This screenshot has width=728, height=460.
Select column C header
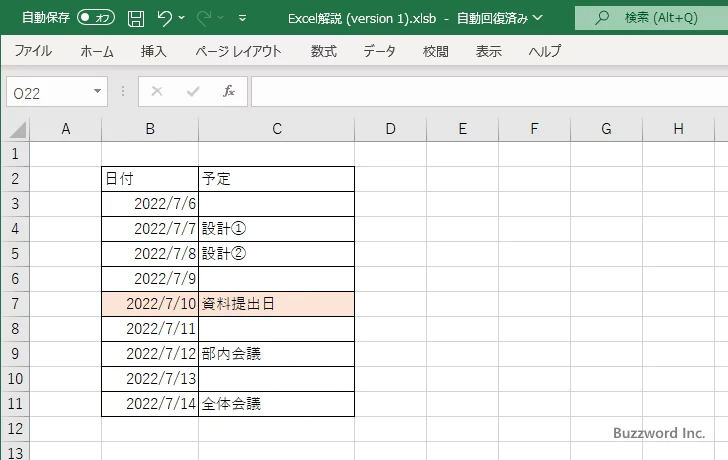click(277, 129)
